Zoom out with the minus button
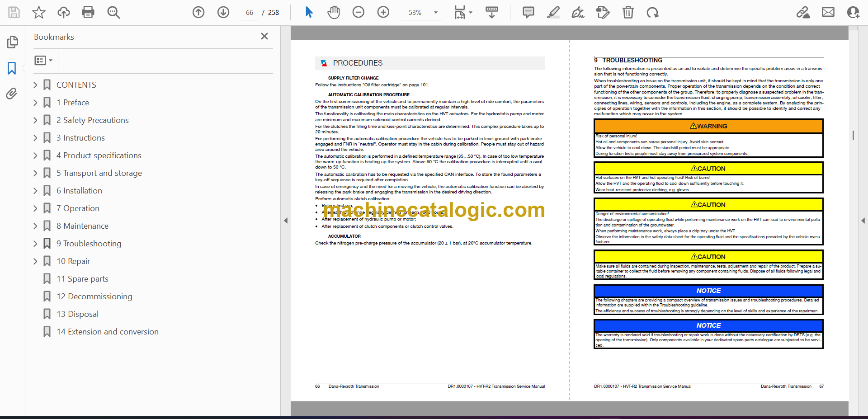 pos(359,12)
